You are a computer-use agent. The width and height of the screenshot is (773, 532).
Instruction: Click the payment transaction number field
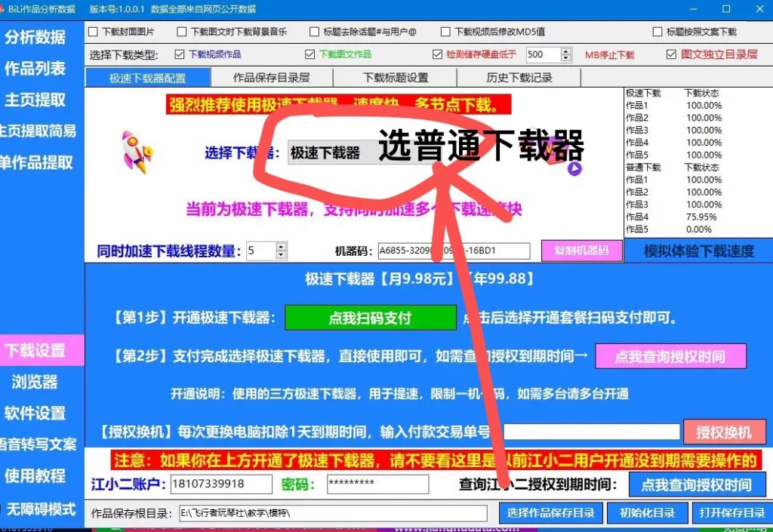point(592,432)
